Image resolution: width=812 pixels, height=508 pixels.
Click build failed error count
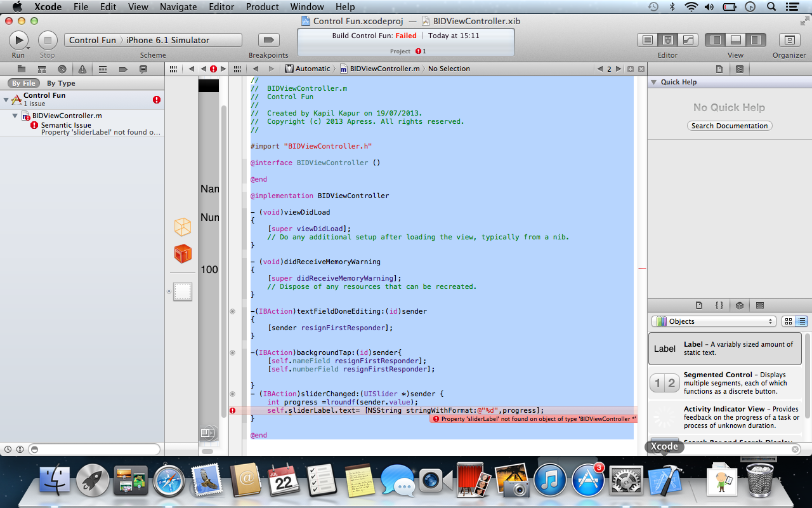(421, 51)
